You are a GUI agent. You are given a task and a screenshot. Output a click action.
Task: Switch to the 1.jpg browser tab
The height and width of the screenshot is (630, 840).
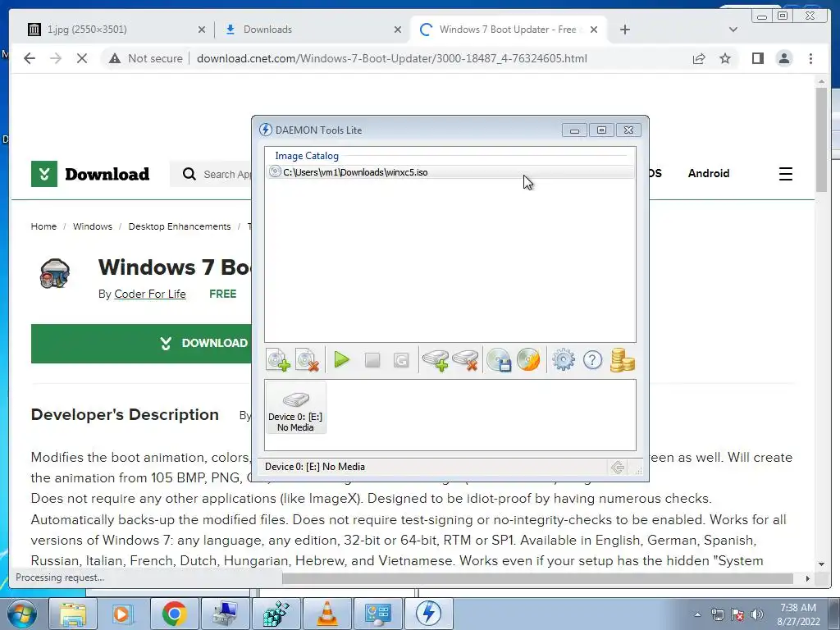[116, 30]
